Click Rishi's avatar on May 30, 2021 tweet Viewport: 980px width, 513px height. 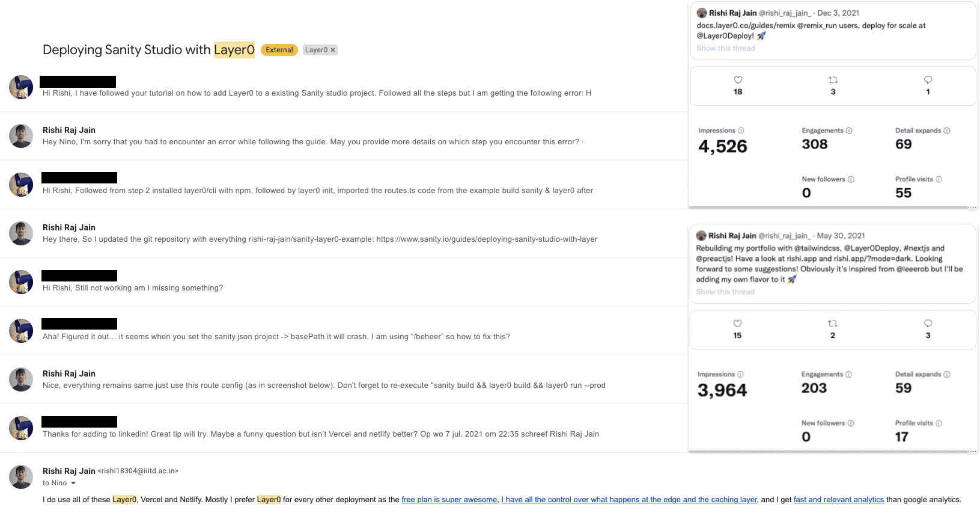[x=701, y=236]
